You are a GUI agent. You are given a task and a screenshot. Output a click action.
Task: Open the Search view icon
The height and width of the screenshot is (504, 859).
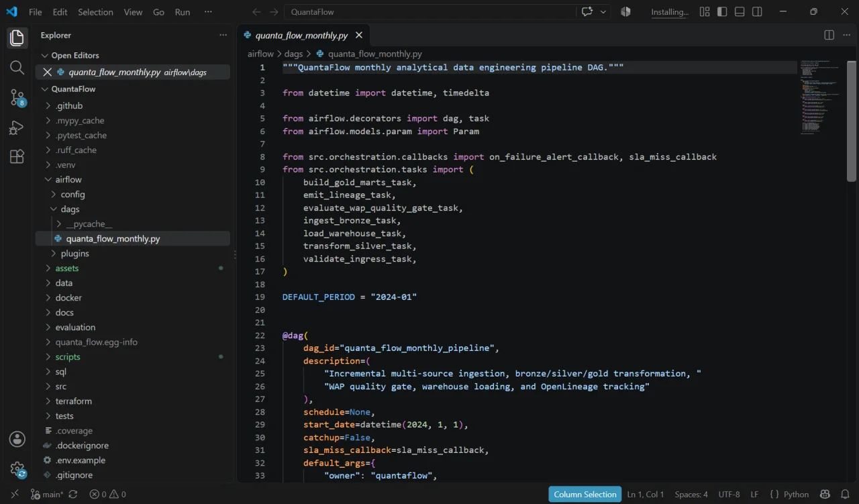[x=17, y=68]
